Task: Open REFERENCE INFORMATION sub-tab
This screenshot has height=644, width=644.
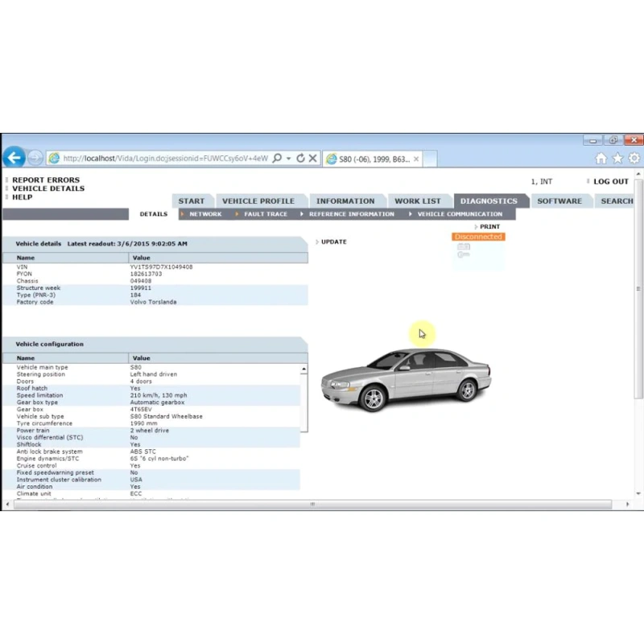Action: click(x=352, y=214)
